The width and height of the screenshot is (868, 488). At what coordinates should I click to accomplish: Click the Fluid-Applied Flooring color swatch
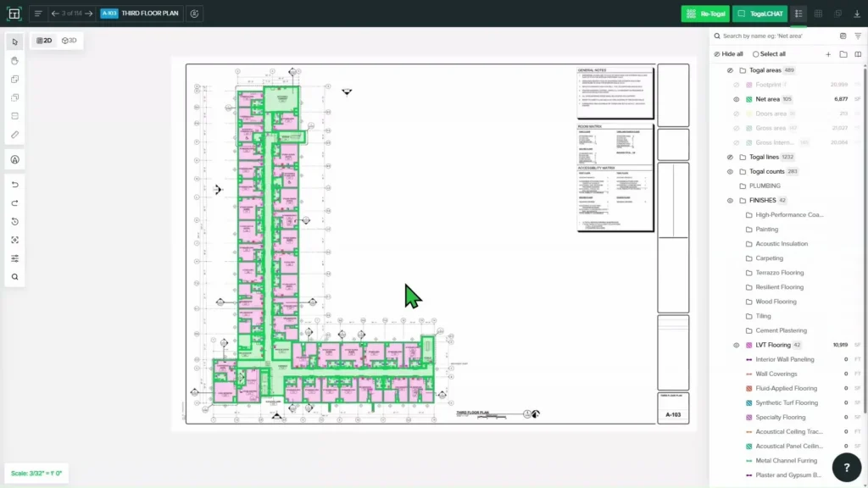click(749, 388)
